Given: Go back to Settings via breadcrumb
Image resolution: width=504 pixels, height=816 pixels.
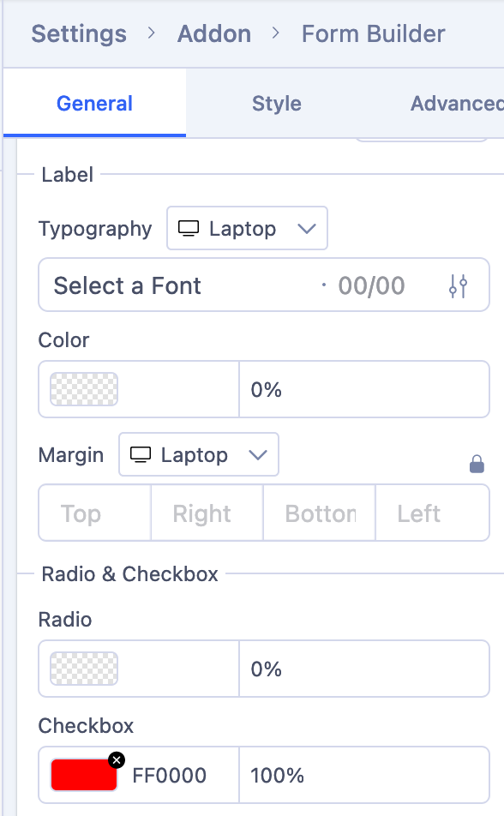Looking at the screenshot, I should pos(78,33).
